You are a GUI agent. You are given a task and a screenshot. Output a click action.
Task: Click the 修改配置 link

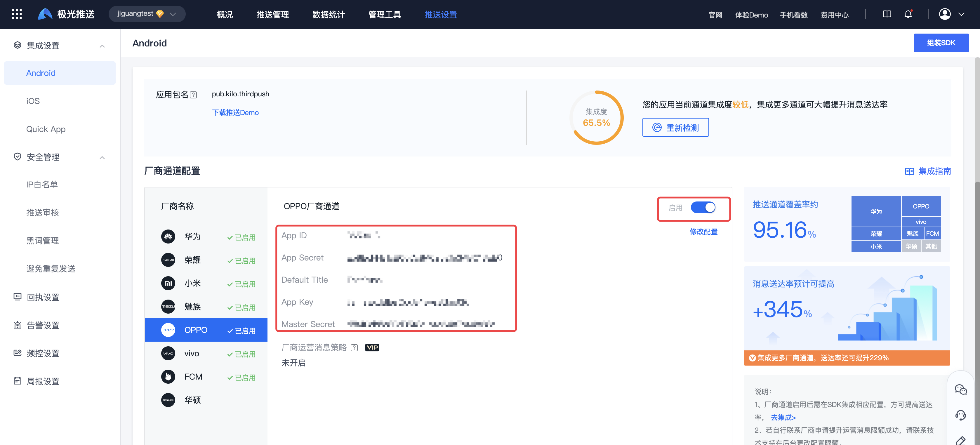click(703, 232)
